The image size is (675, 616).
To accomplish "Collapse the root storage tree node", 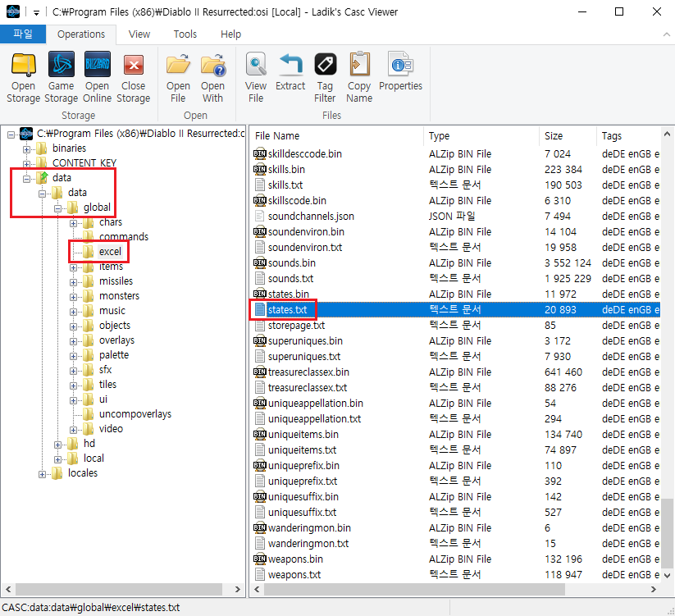I will tap(11, 135).
